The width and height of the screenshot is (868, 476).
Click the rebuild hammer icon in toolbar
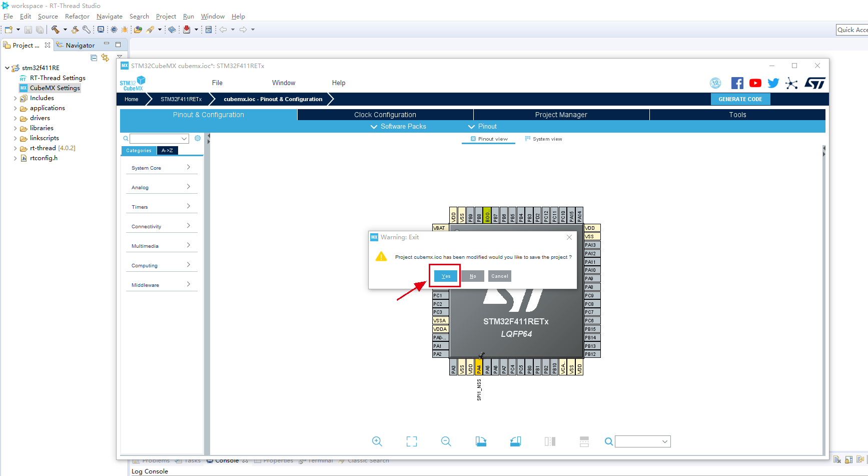point(75,30)
